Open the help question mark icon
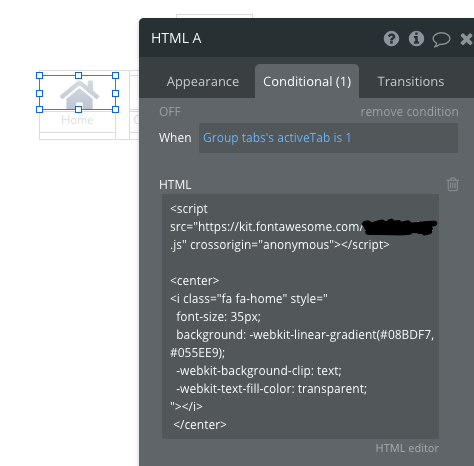The image size is (474, 466). pos(391,39)
